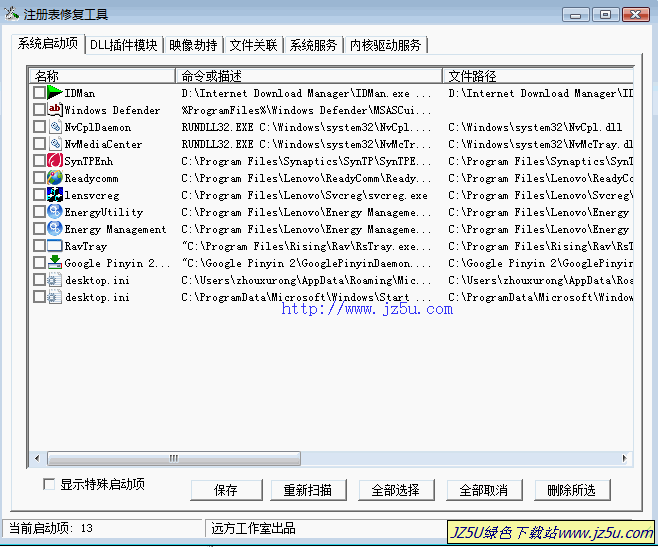Click the desktop.ini icon in Users\zhouxurong row
Viewport: 658px width, 547px height.
55,280
